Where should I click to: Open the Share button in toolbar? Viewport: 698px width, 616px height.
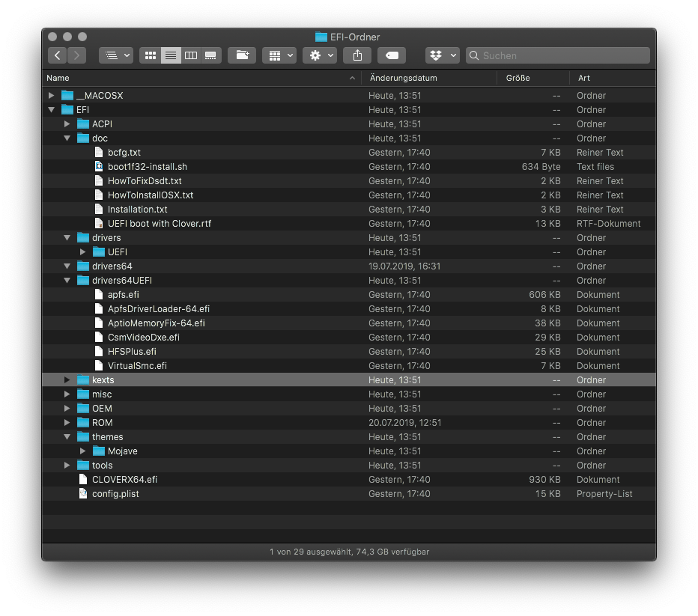pyautogui.click(x=357, y=55)
